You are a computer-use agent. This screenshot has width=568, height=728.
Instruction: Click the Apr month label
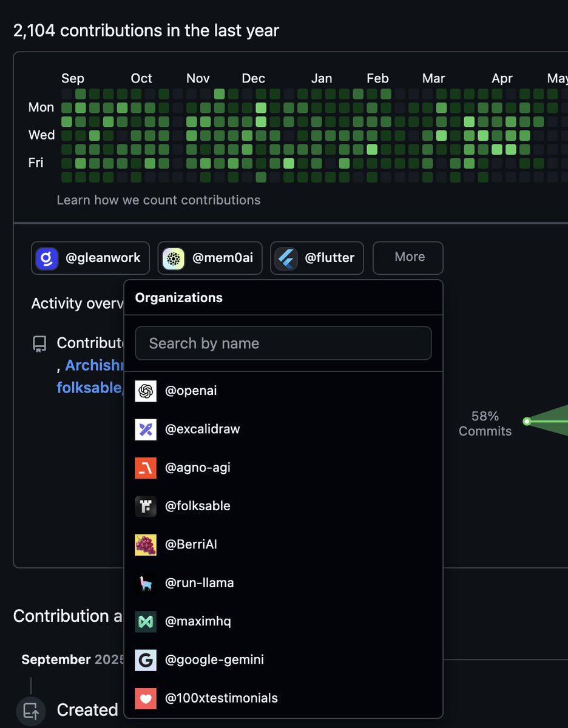click(x=502, y=79)
